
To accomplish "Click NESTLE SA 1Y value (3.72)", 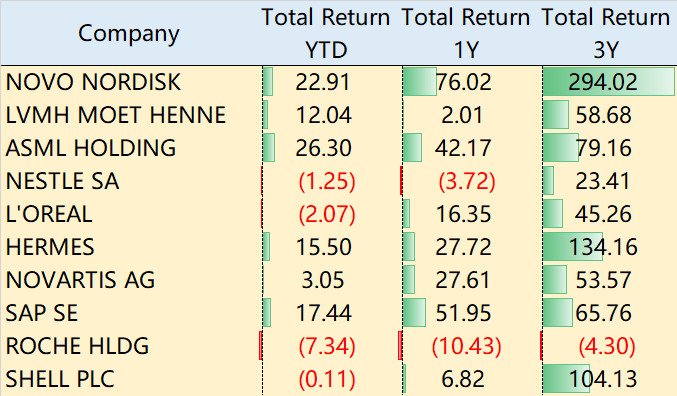I will 467,181.
